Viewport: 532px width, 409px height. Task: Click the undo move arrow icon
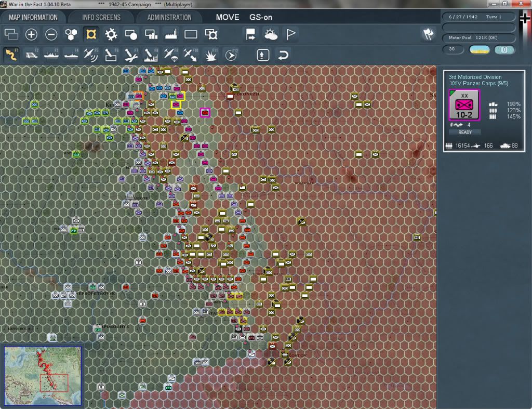click(x=283, y=55)
